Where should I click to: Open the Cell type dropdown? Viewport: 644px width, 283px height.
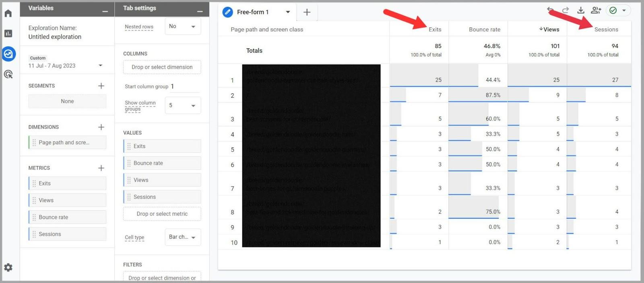coord(182,237)
